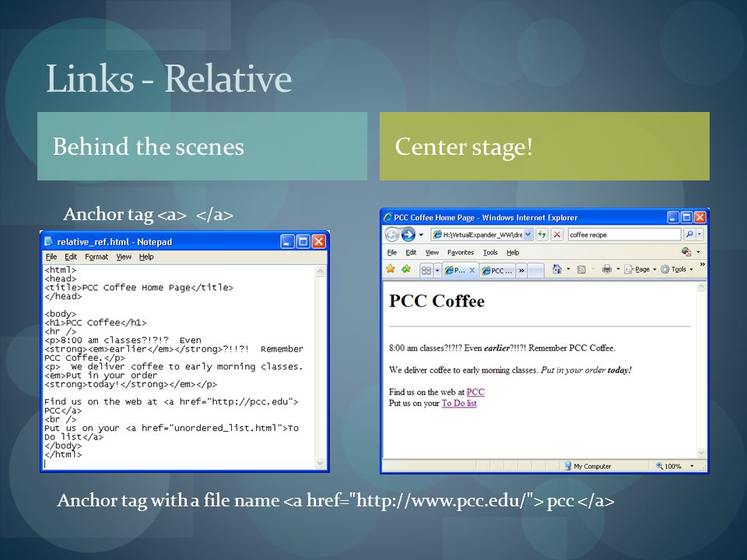This screenshot has height=560, width=747.
Task: Open the View menu in Notepad
Action: point(124,257)
